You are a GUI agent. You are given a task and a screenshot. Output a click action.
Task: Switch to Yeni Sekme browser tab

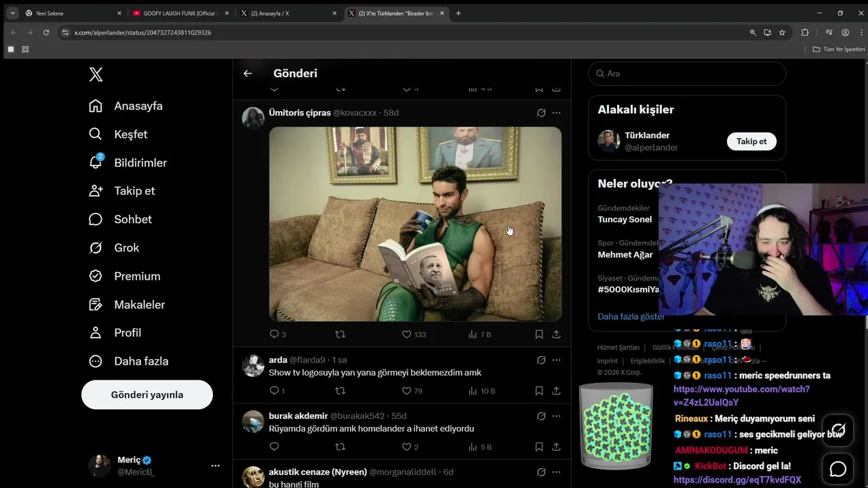coord(73,13)
